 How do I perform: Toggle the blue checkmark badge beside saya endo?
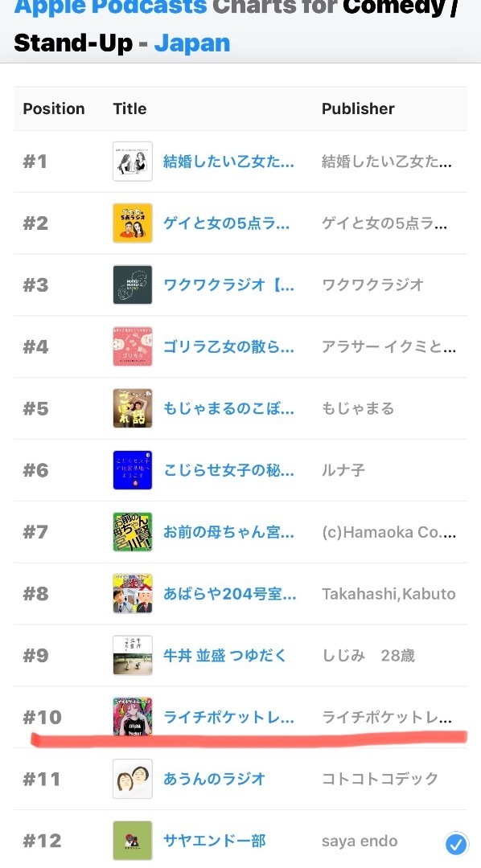pos(457,844)
